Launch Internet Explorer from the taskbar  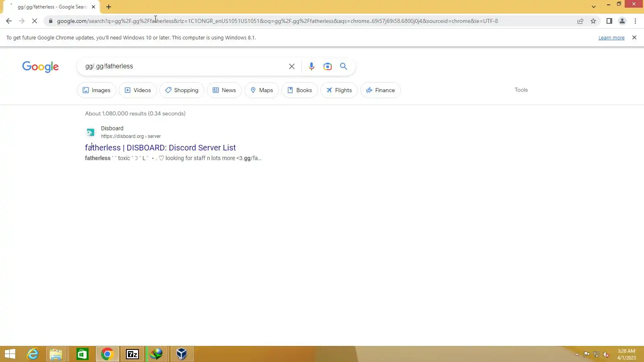(x=33, y=354)
